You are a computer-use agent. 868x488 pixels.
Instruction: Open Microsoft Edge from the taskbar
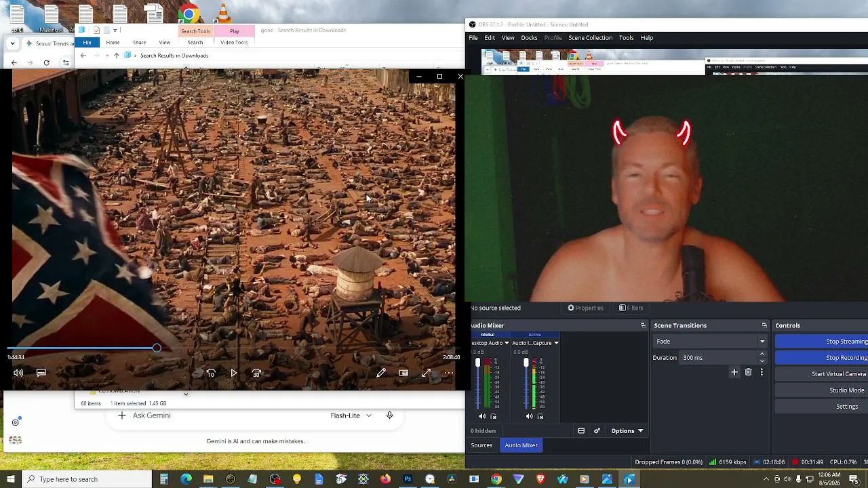tap(186, 479)
